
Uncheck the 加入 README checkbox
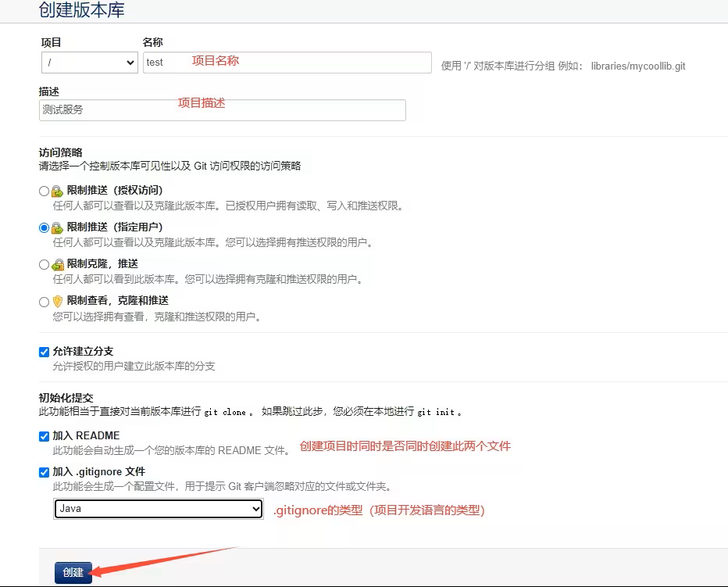[x=44, y=436]
